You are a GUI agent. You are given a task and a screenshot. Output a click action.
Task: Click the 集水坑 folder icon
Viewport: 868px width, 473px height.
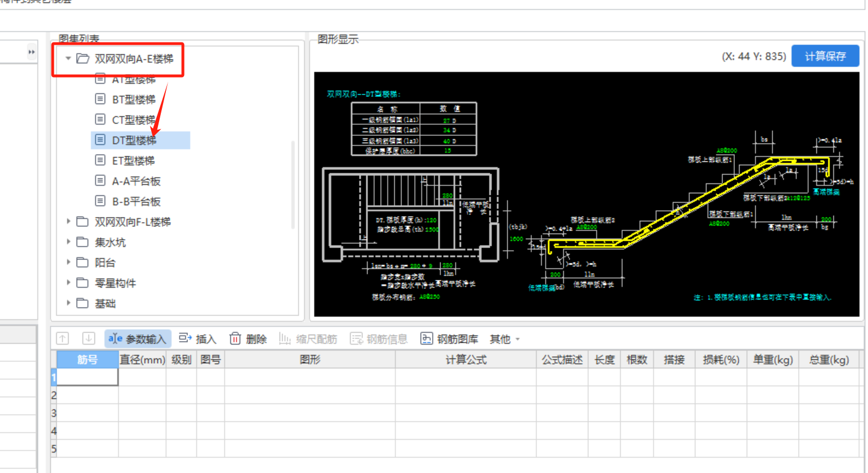tap(83, 242)
